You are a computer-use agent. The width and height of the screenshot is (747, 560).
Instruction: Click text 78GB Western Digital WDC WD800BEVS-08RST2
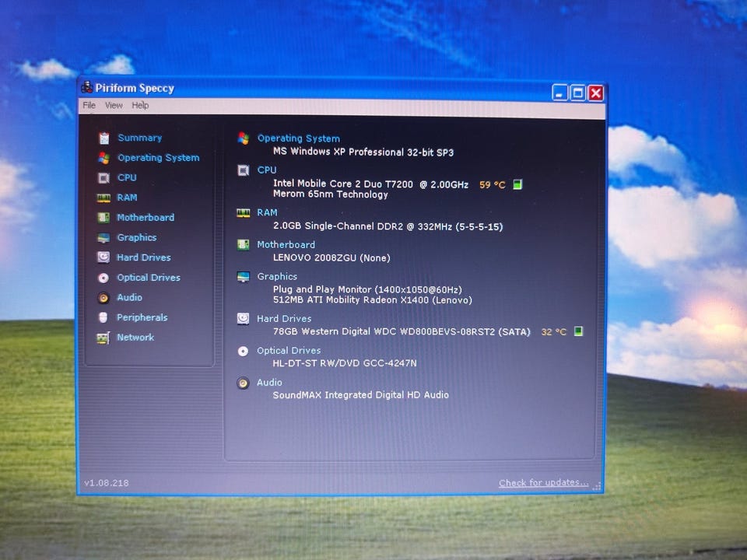pyautogui.click(x=384, y=331)
